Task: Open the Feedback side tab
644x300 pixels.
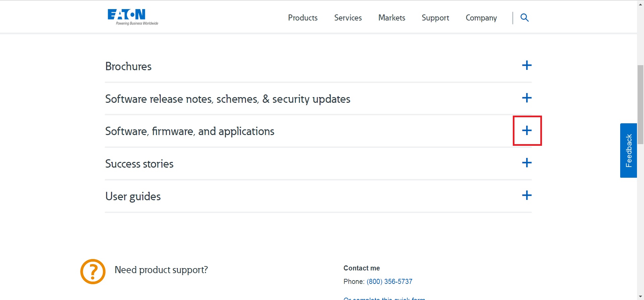Action: [628, 151]
